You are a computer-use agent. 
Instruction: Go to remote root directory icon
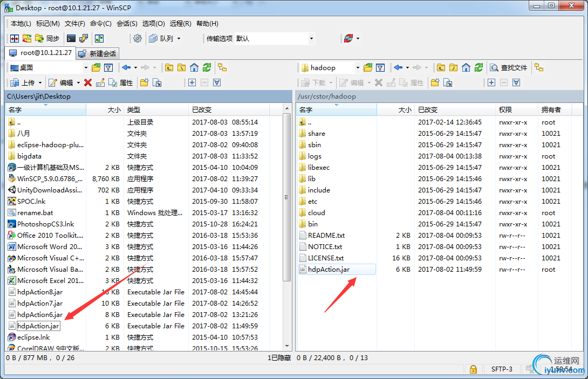(x=453, y=67)
